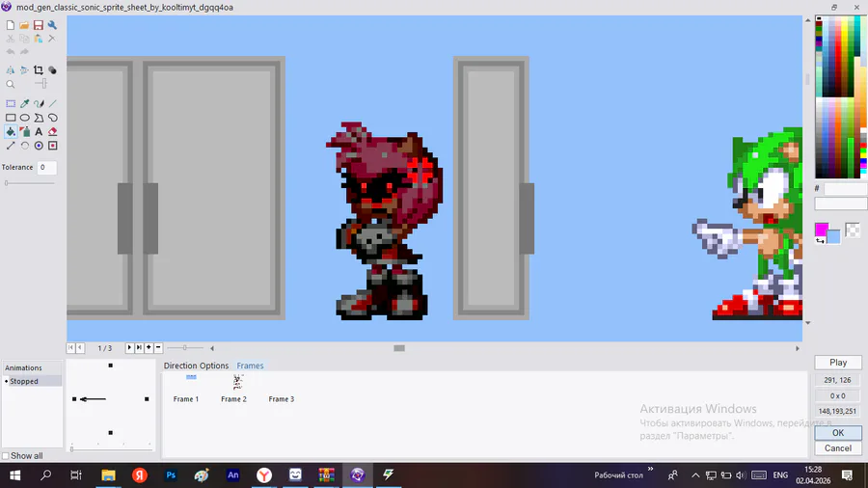868x488 pixels.
Task: Click the Transparency/Alpha channel icon
Action: pyautogui.click(x=52, y=70)
